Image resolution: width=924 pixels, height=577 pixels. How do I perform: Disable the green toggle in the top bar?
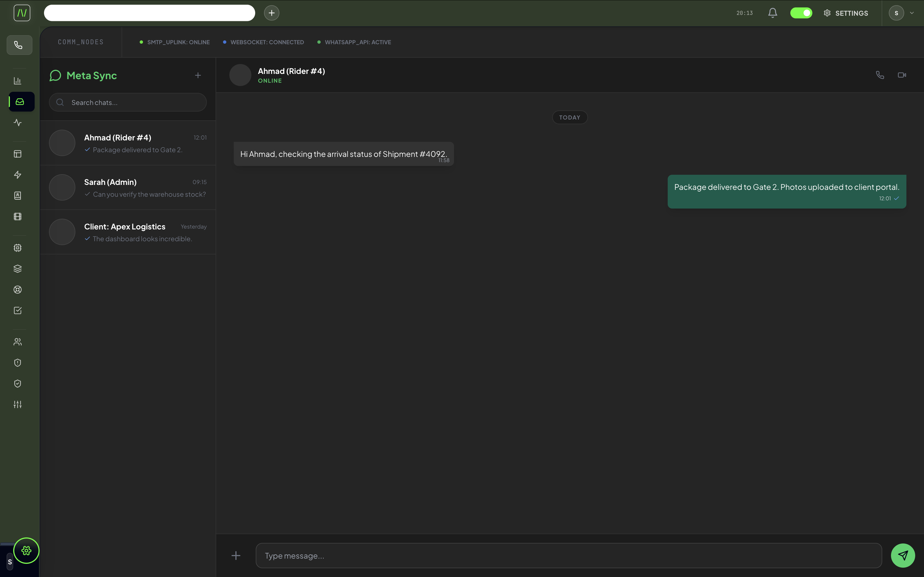click(x=801, y=13)
